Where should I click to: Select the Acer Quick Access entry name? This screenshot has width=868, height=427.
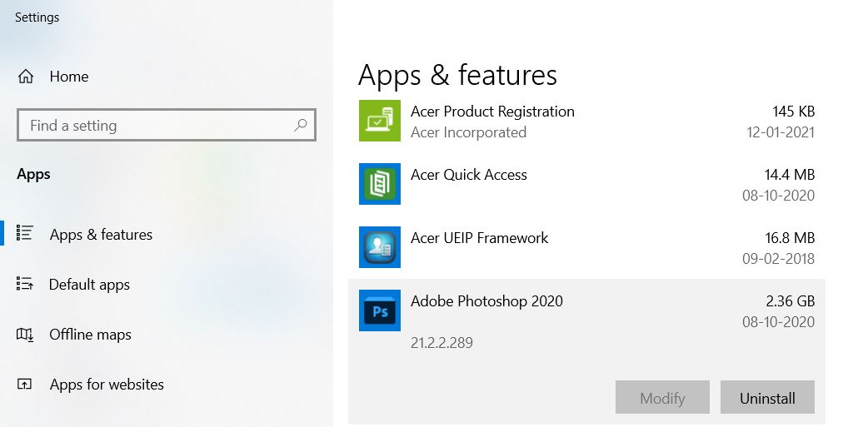tap(469, 175)
